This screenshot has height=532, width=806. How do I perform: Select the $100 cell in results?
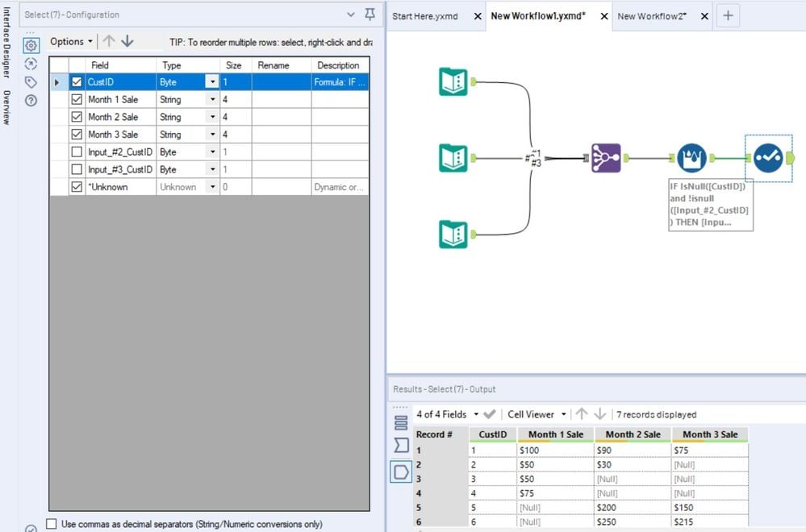pos(556,450)
